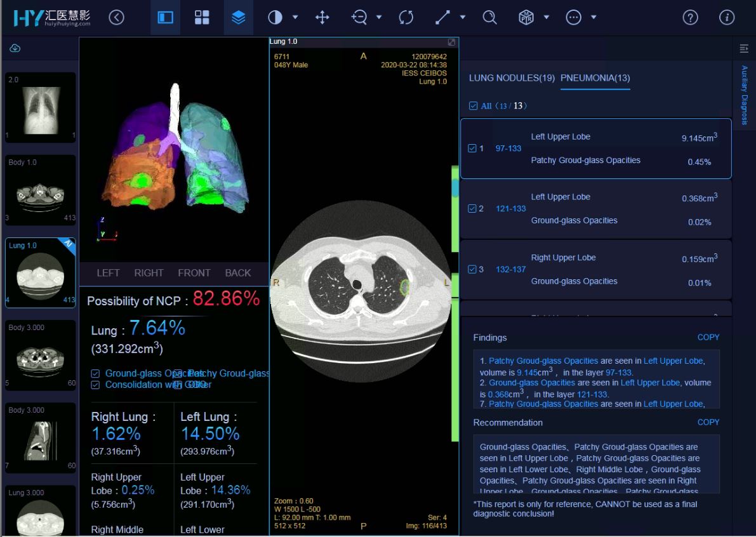This screenshot has width=756, height=537.
Task: Select the single-pane layout icon
Action: (166, 17)
